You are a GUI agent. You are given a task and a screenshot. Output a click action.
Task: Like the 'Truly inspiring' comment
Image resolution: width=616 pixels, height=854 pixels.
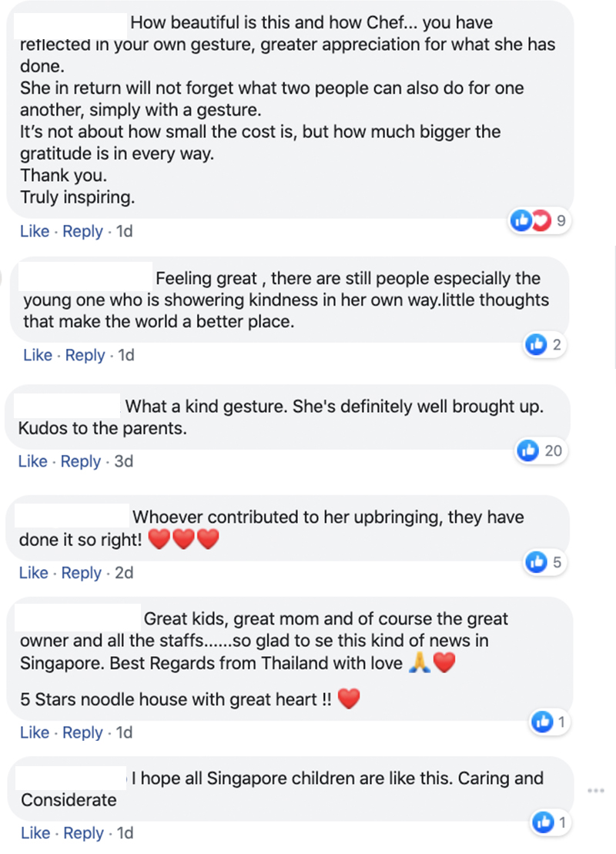pos(35,231)
